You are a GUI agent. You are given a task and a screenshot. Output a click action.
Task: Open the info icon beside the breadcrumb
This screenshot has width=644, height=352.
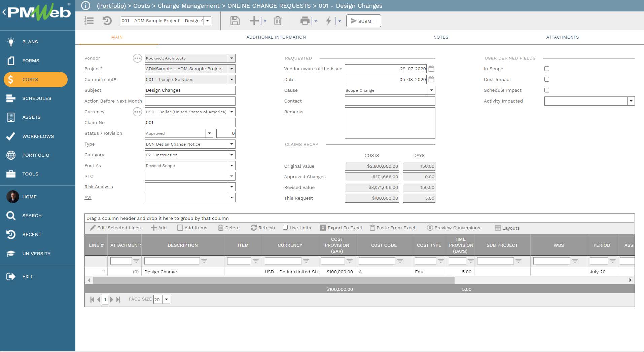coord(86,6)
